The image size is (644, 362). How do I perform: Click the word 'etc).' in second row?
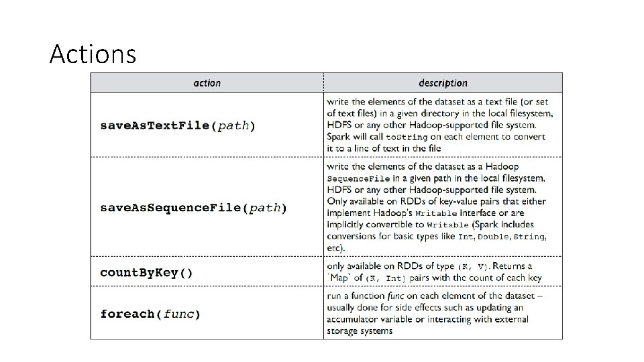(x=335, y=248)
